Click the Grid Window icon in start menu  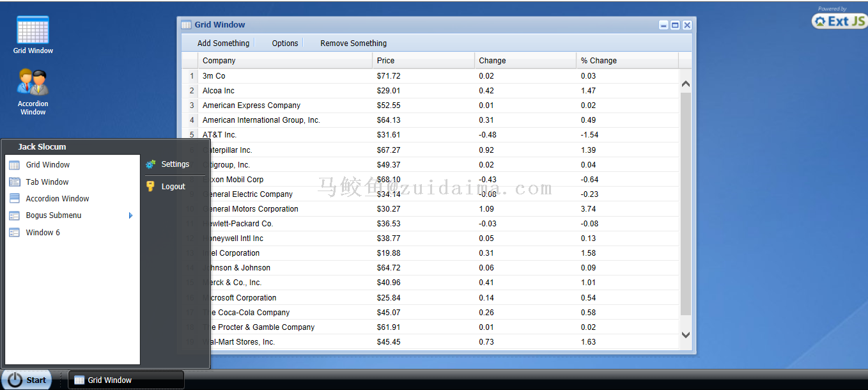pyautogui.click(x=14, y=165)
